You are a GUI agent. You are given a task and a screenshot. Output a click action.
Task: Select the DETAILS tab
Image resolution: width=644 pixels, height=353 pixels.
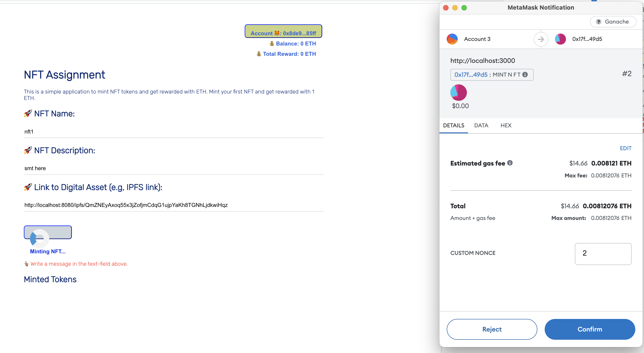point(454,126)
